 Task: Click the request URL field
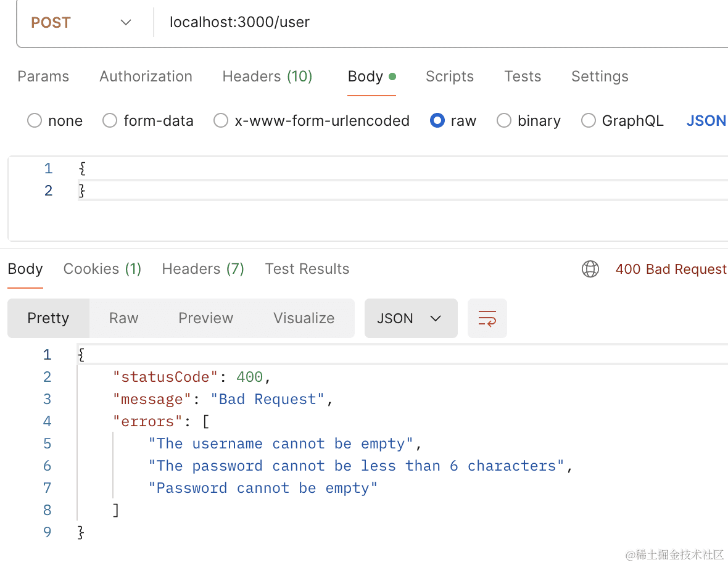point(432,23)
